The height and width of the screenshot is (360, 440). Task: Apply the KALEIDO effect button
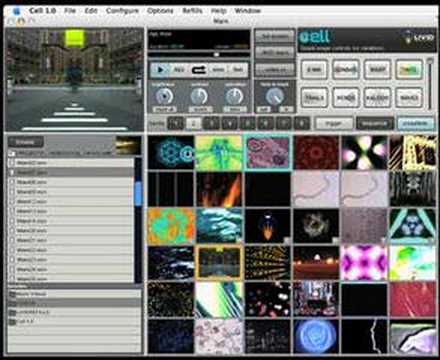coord(377,98)
